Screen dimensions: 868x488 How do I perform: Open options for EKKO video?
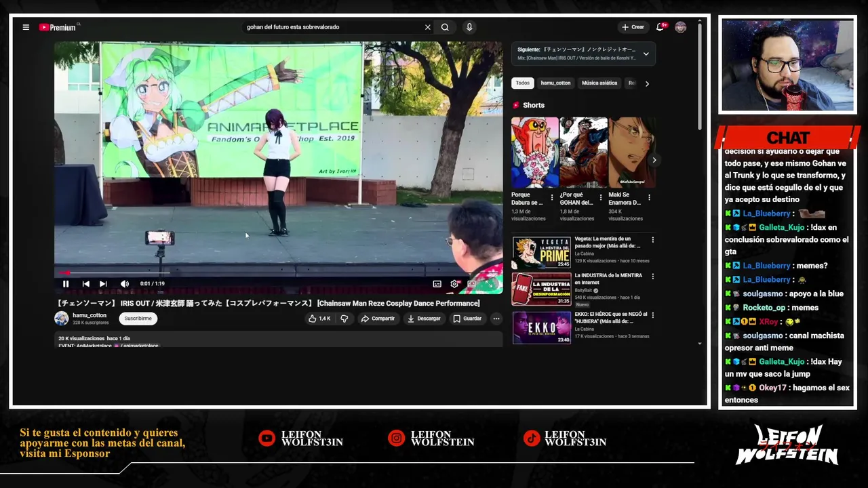click(x=652, y=315)
